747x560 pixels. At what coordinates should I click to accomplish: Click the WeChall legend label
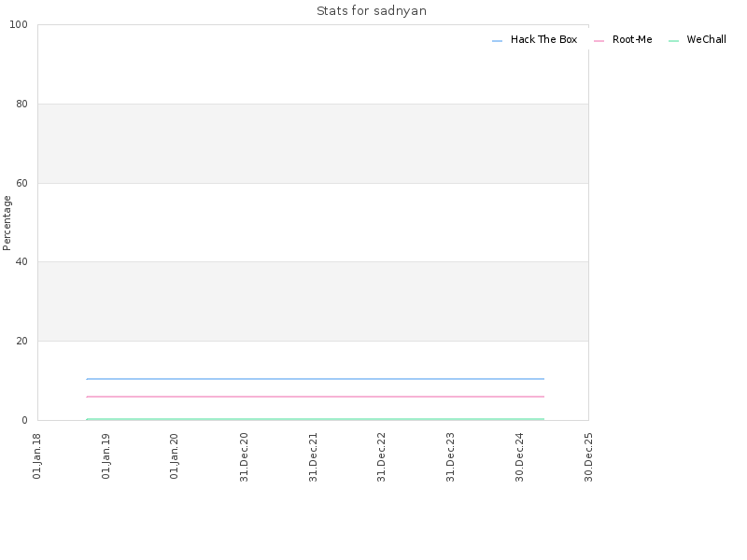tap(707, 39)
